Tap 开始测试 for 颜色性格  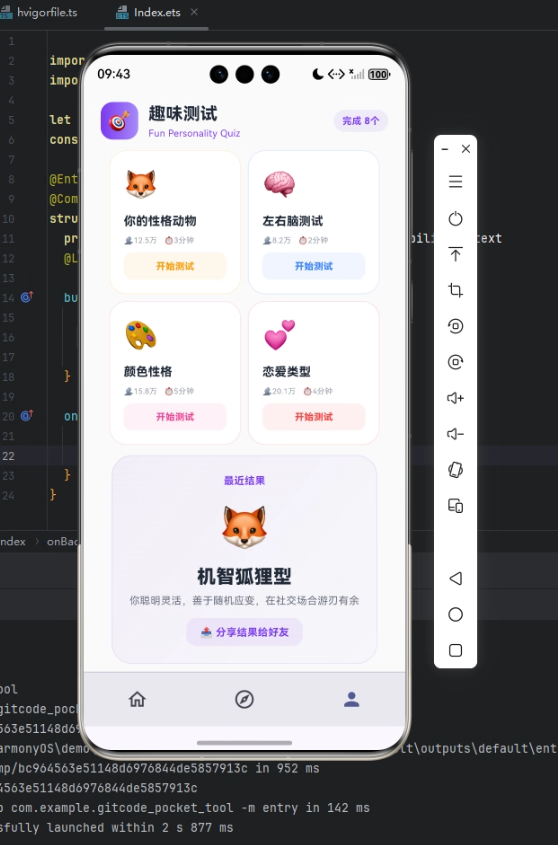(175, 417)
